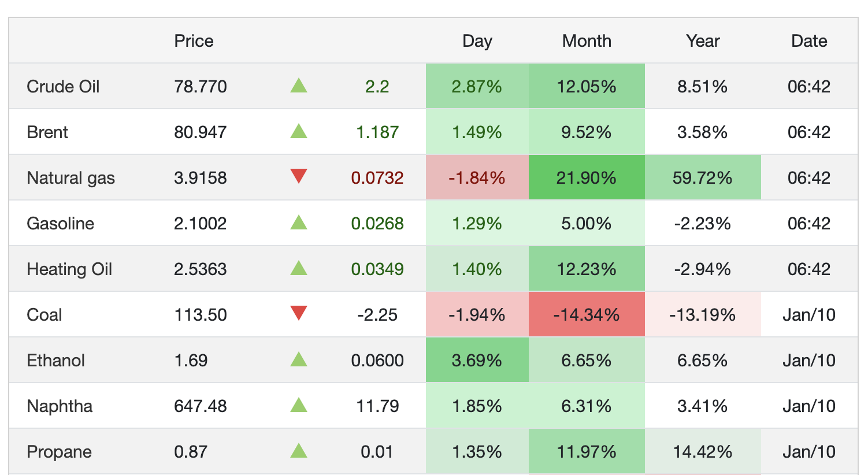Open the Naphtha commodity link

(x=60, y=406)
